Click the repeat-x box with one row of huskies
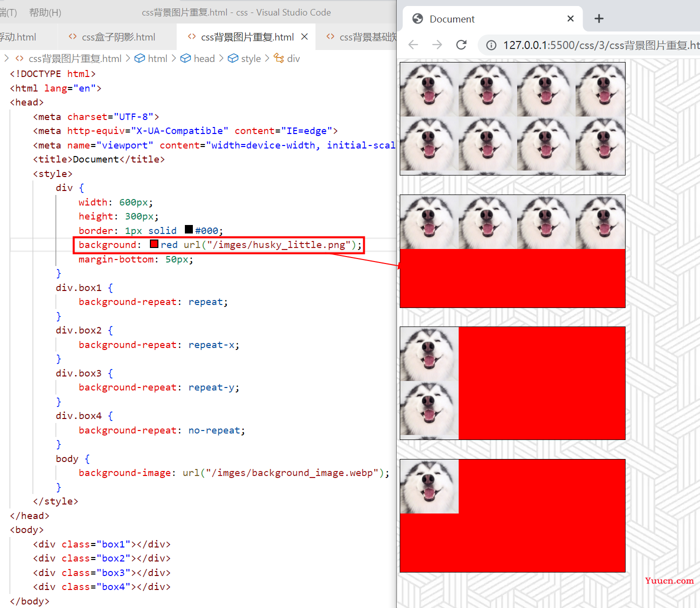 (x=513, y=251)
